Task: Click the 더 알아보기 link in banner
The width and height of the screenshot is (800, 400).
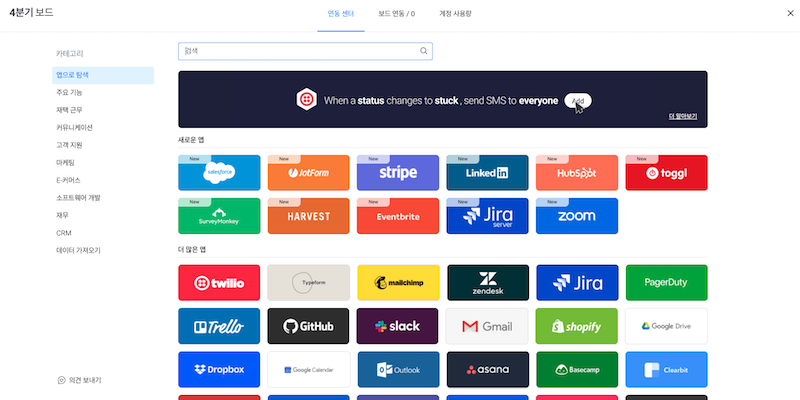Action: [x=683, y=116]
